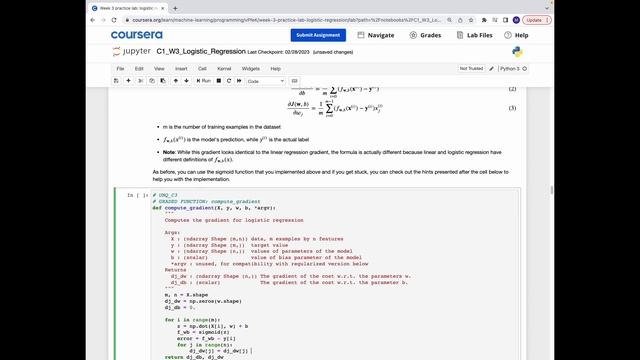Move selected cell down arrow
640x360 pixels.
[187, 81]
